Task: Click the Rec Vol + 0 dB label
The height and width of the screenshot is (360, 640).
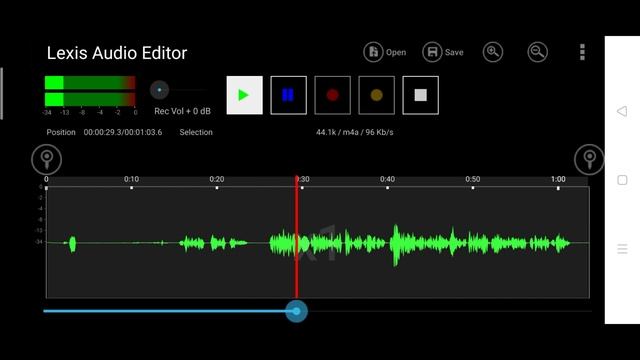Action: 182,111
